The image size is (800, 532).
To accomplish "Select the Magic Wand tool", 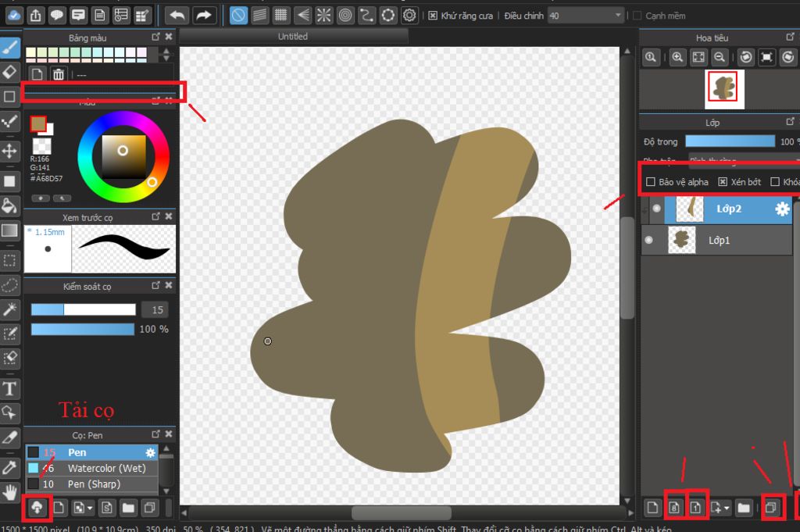I will click(x=9, y=309).
